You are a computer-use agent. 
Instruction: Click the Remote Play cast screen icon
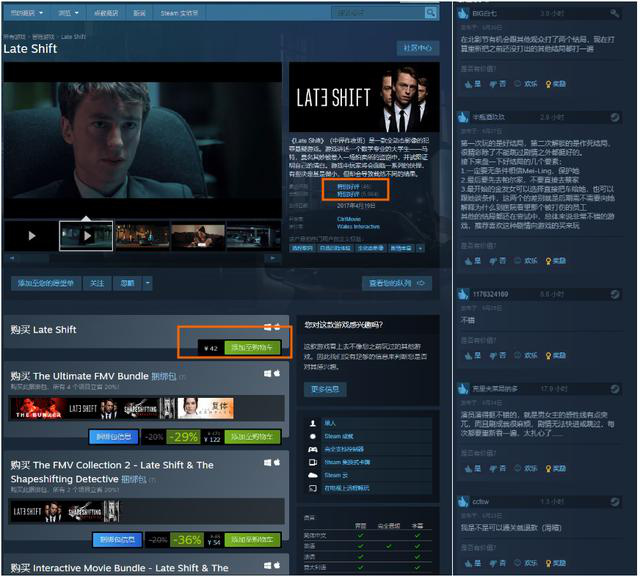point(313,488)
